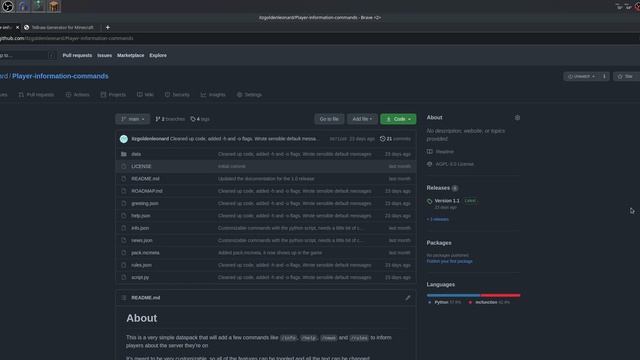Open the help.json file

click(141, 216)
